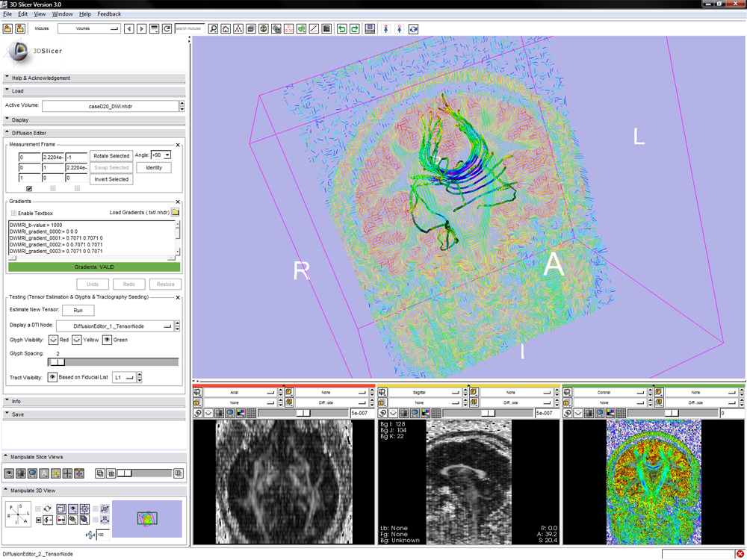Click the green Undo arrow in toolbar
Screen dimensions: 747x560
[x=341, y=29]
